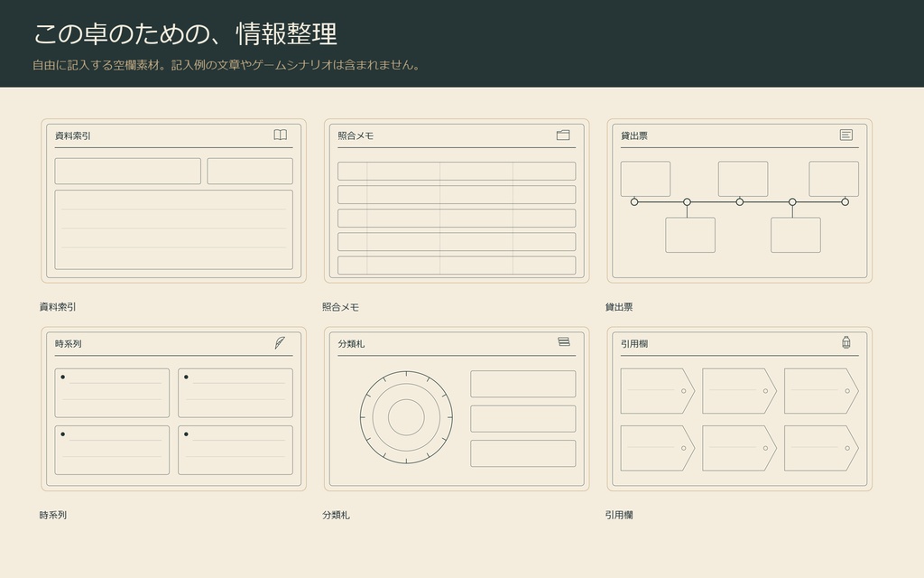The height and width of the screenshot is (578, 924).
Task: Open the 資料索引 template thumbnail
Action: 174,201
